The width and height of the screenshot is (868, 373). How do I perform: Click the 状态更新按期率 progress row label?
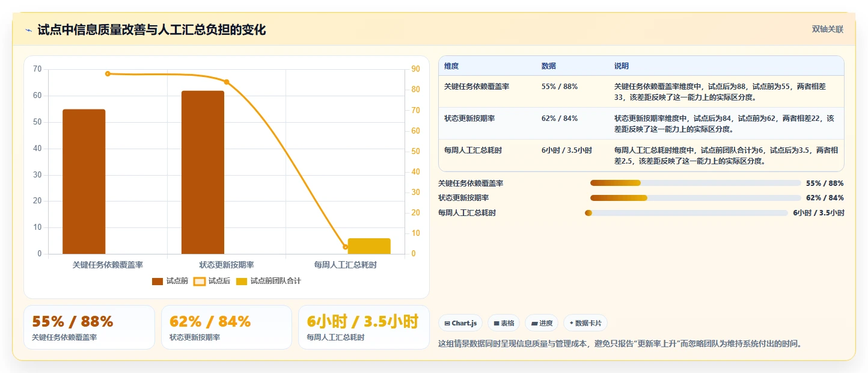tap(463, 198)
